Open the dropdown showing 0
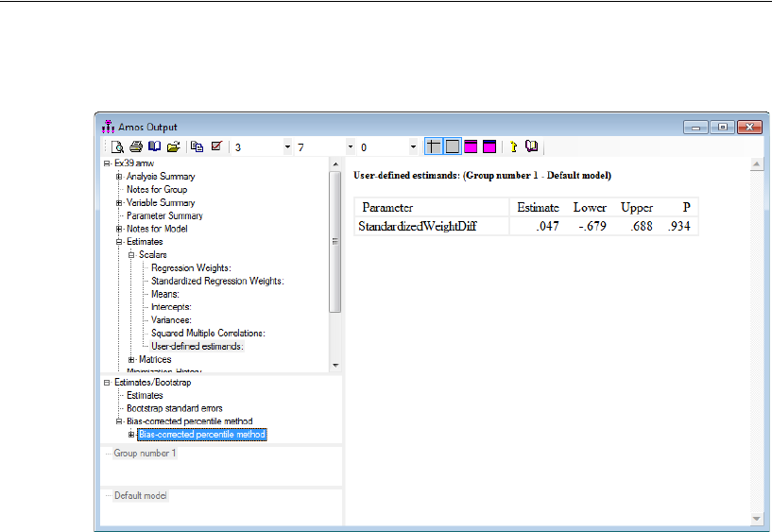This screenshot has height=532, width=772. pyautogui.click(x=413, y=147)
